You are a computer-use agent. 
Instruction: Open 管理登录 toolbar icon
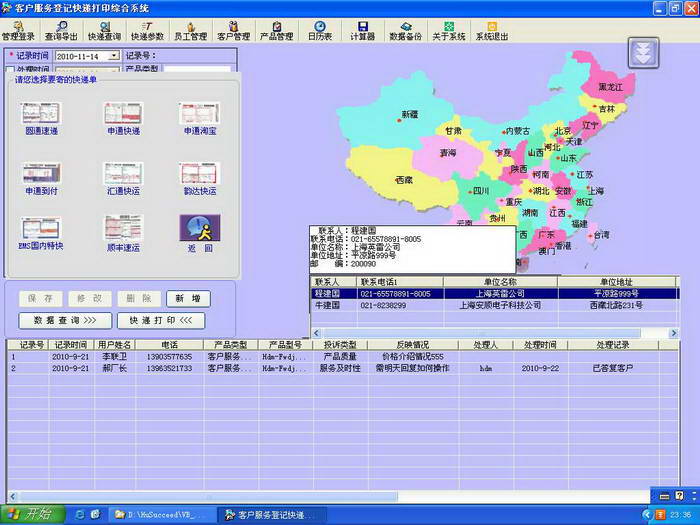18,31
